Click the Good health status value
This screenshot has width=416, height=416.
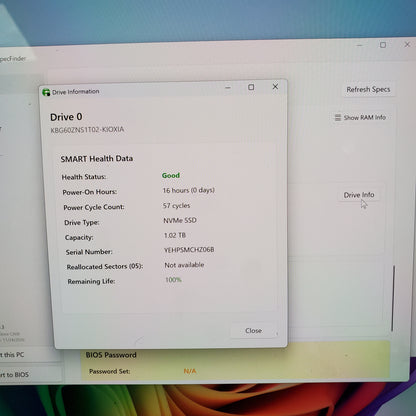click(171, 175)
